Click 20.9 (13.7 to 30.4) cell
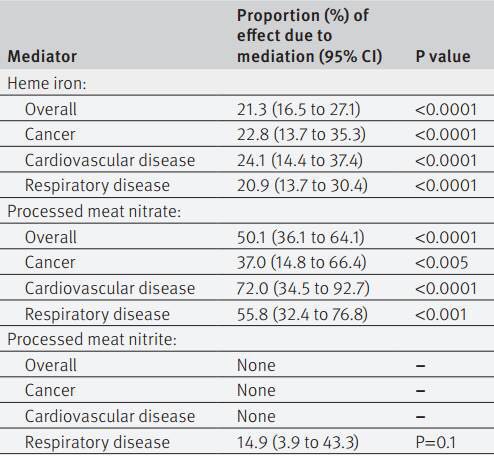This screenshot has width=494, height=458. [x=302, y=185]
